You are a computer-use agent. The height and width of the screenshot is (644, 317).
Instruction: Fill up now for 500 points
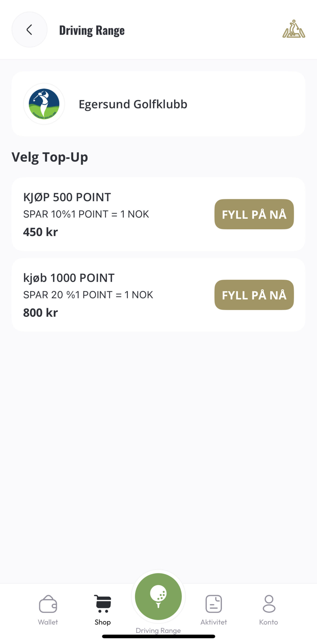[254, 214]
